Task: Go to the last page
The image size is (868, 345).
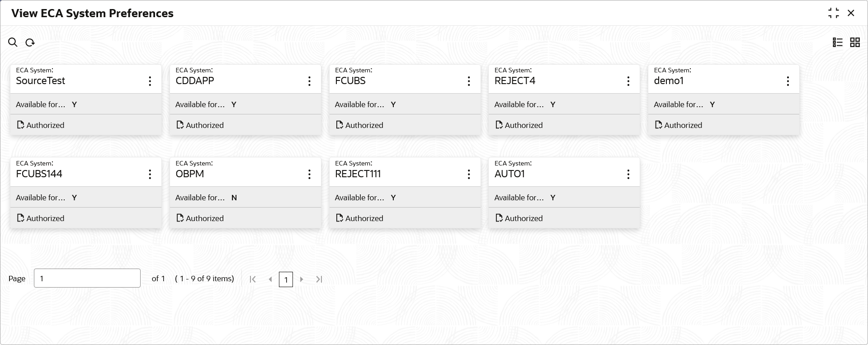Action: coord(319,279)
